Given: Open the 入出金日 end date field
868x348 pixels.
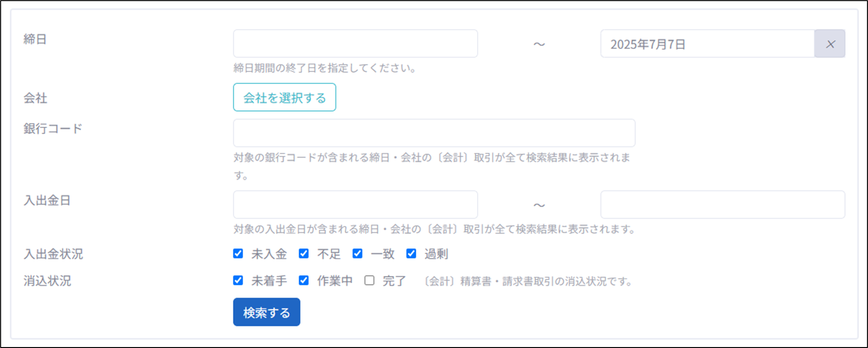Looking at the screenshot, I should click(722, 205).
